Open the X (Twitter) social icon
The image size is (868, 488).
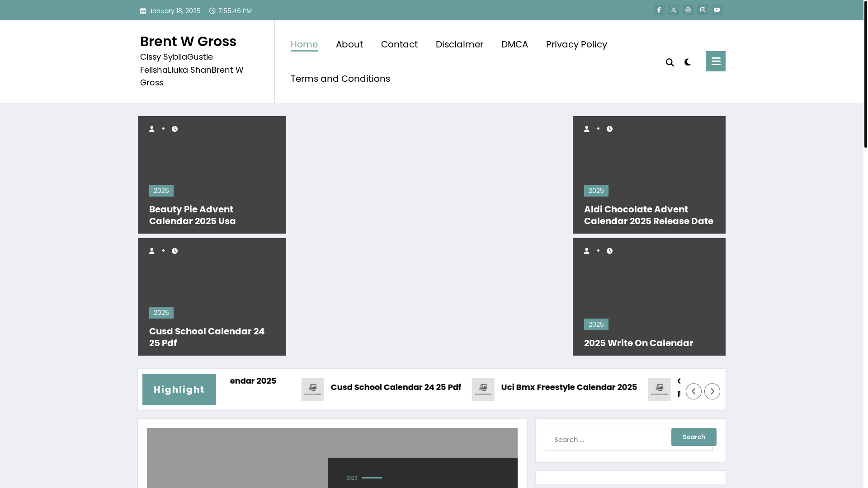(674, 10)
